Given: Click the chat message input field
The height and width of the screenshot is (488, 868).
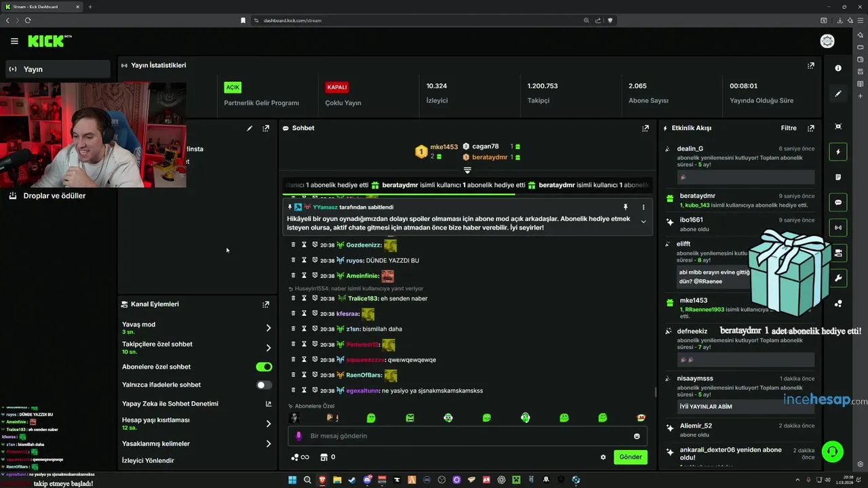Looking at the screenshot, I should pos(467,436).
